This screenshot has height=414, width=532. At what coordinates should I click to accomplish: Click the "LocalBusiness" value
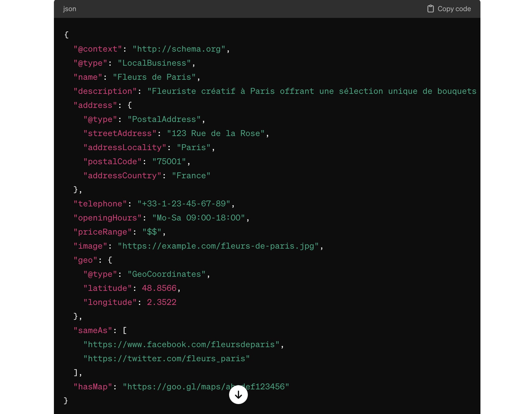tap(154, 63)
